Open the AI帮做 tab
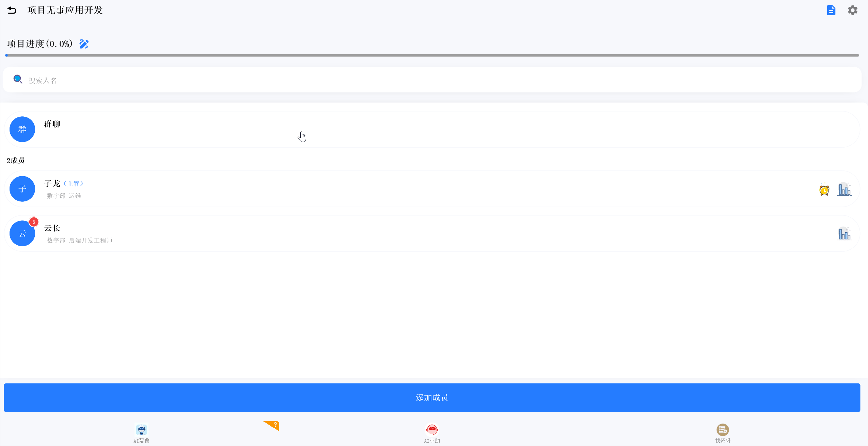The image size is (868, 446). (x=141, y=433)
